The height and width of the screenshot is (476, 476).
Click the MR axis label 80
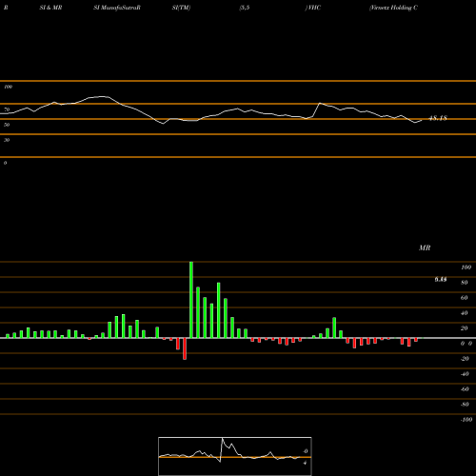pos(465,283)
